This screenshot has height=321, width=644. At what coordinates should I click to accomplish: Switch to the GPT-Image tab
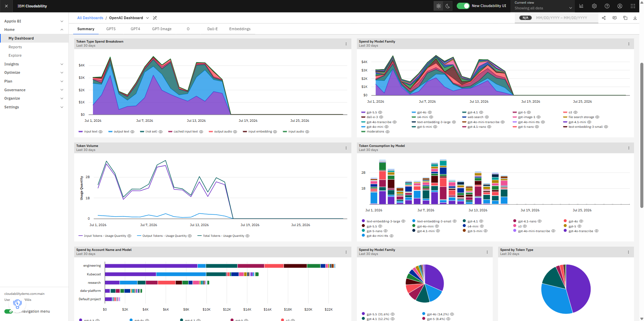click(x=162, y=29)
